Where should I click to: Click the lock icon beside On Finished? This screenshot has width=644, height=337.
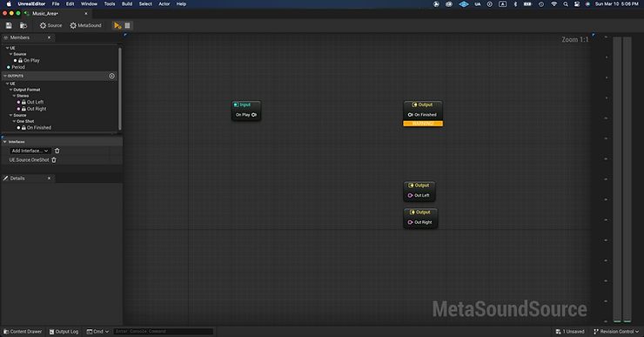click(23, 128)
